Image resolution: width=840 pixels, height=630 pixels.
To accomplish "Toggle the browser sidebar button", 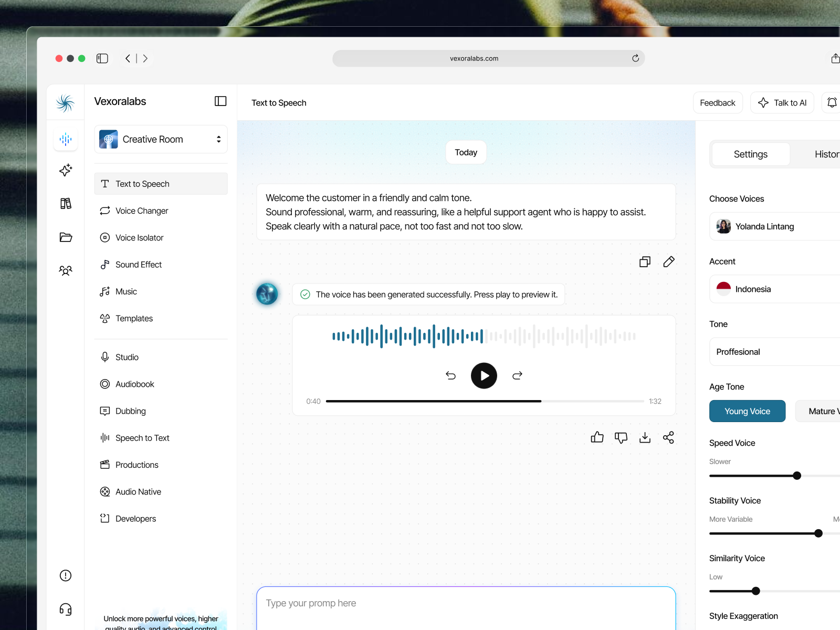I will 102,58.
